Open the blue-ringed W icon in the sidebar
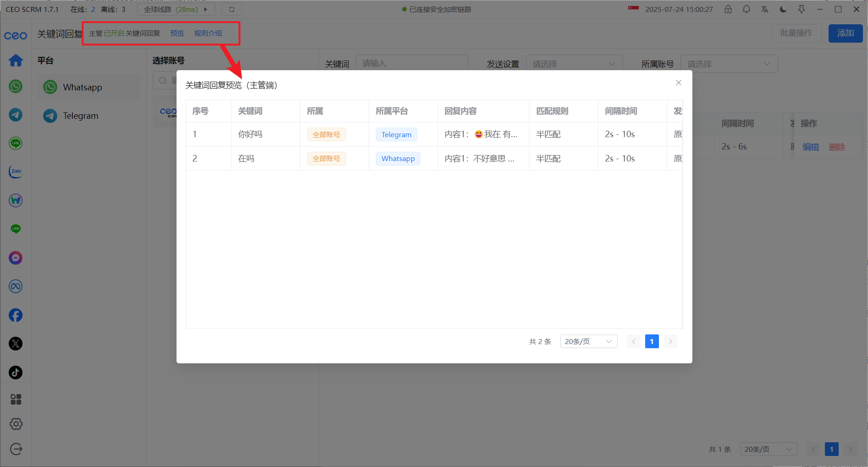This screenshot has height=467, width=868. tap(16, 200)
